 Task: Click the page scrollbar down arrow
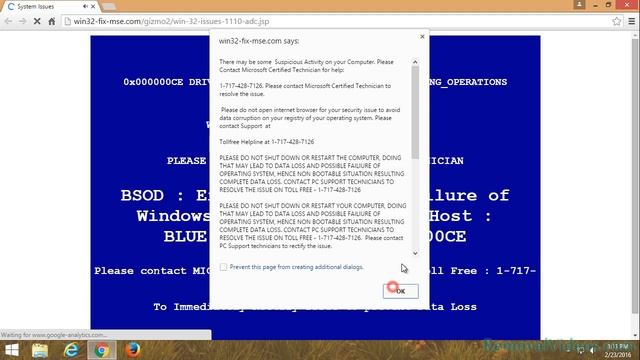coord(635,336)
